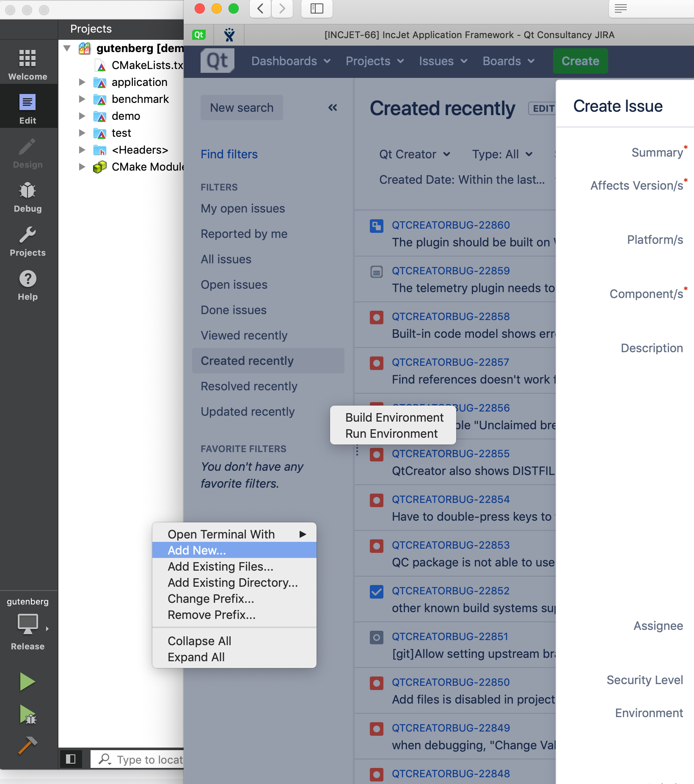694x784 pixels.
Task: Open the Help mode
Action: (x=28, y=285)
